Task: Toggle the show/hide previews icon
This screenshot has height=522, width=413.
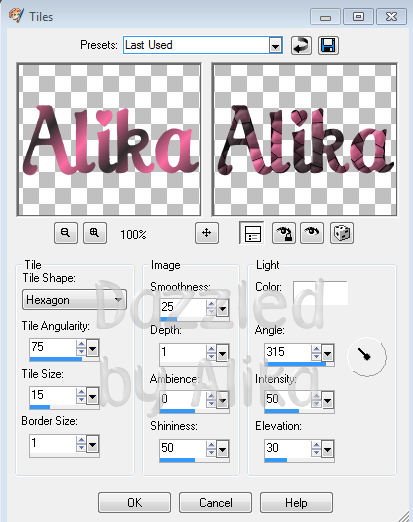Action: pyautogui.click(x=252, y=233)
